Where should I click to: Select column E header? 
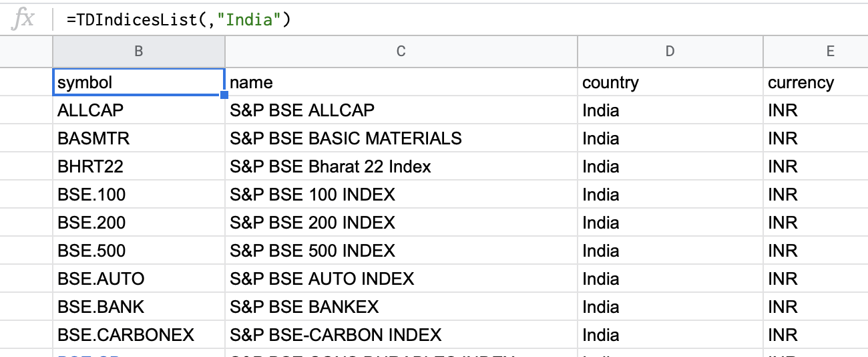816,51
